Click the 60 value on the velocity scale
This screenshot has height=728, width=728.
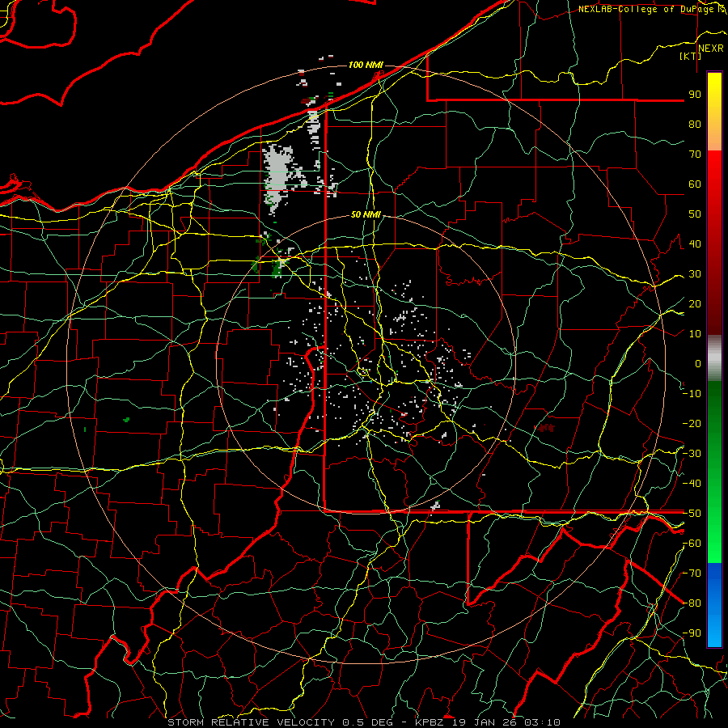695,184
